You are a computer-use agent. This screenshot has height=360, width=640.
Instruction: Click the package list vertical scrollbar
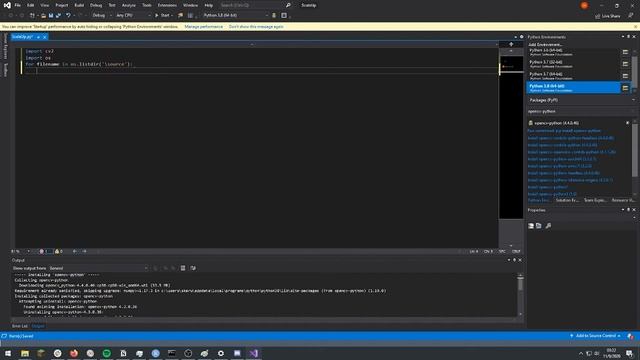coord(635,157)
